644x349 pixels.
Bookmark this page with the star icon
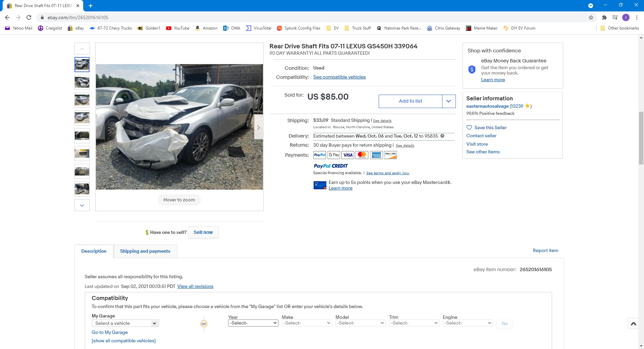pyautogui.click(x=591, y=17)
